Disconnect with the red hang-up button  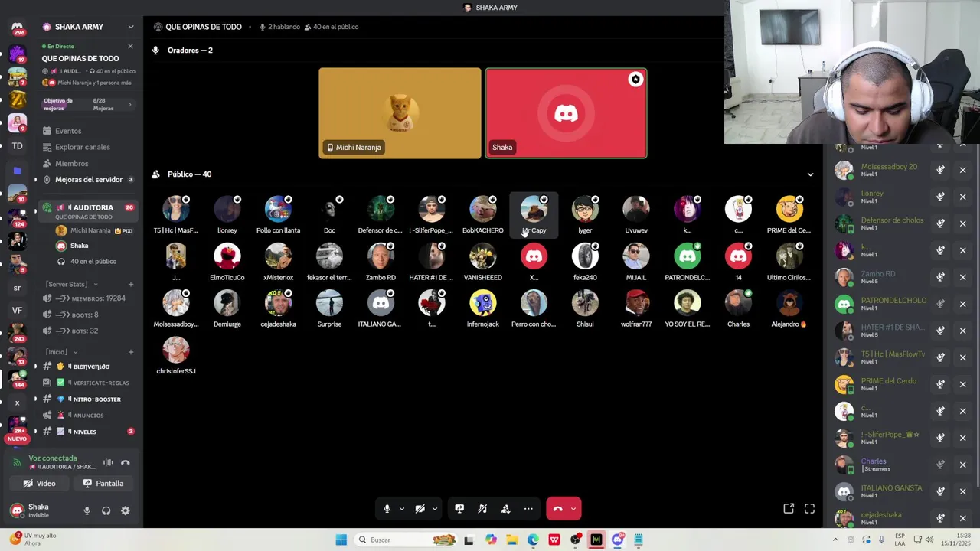pyautogui.click(x=557, y=509)
